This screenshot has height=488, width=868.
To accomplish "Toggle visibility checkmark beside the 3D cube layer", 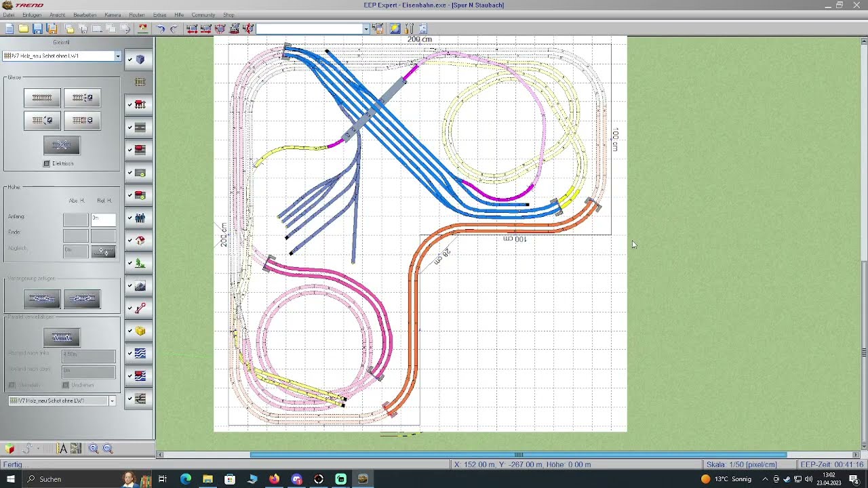I will coord(130,60).
